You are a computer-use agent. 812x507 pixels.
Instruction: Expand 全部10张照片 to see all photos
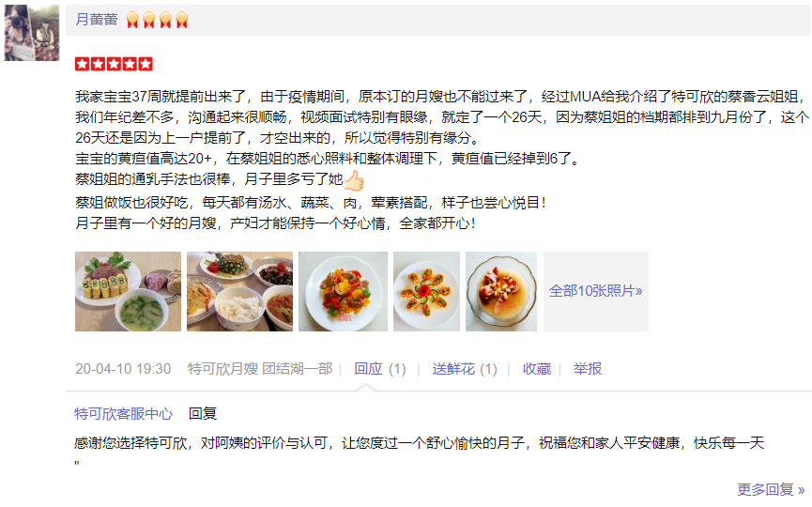click(595, 291)
